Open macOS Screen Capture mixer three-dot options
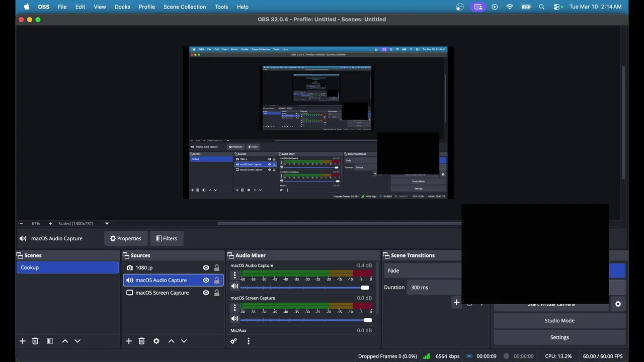 click(x=234, y=308)
